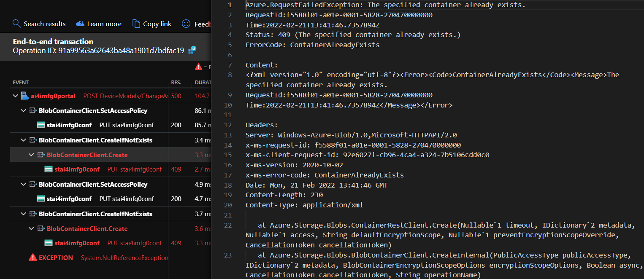Click the x-ms-error-code: ContainerAlreadyExists line
644x279 pixels.
(x=325, y=175)
